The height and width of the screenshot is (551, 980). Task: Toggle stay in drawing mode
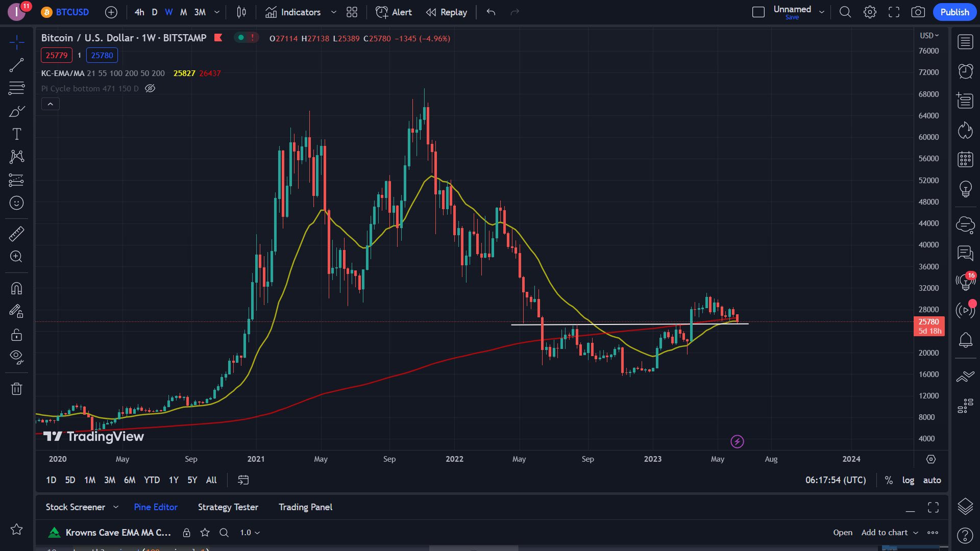[17, 311]
